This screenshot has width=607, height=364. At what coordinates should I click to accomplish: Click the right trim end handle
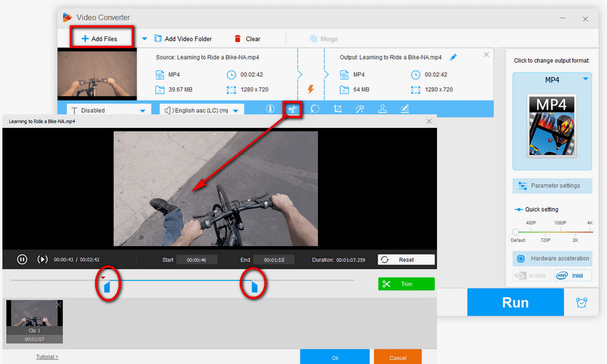click(254, 286)
